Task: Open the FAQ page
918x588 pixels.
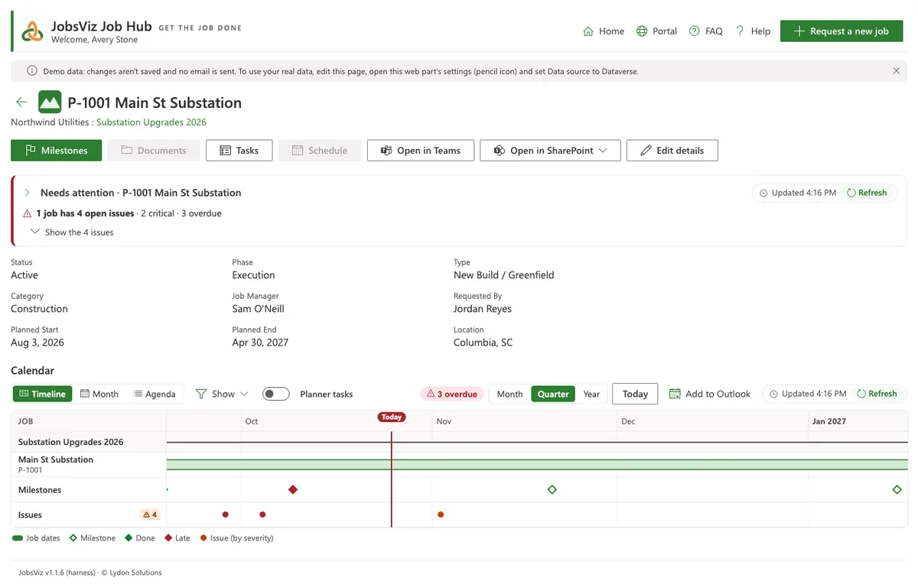Action: pos(705,31)
